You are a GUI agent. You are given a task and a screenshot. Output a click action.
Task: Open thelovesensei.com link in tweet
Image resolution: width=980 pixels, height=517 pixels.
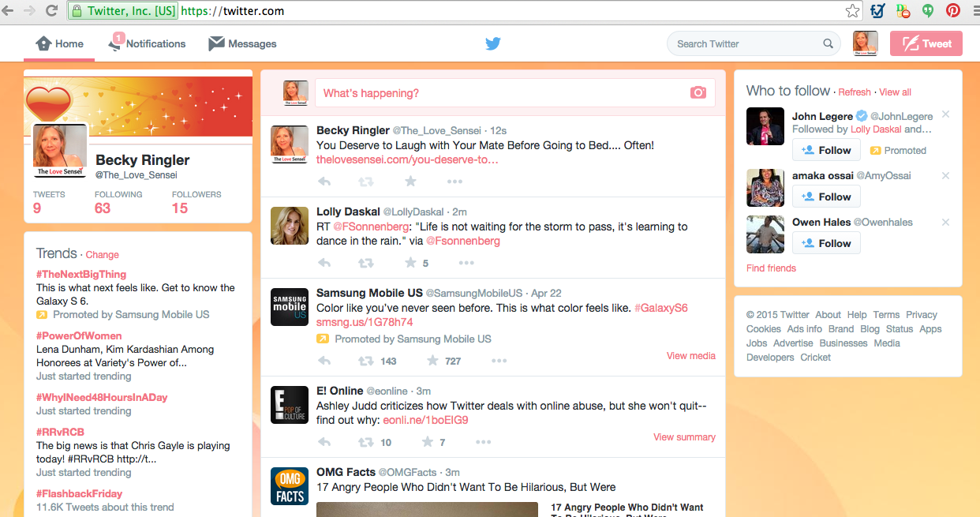click(x=407, y=159)
